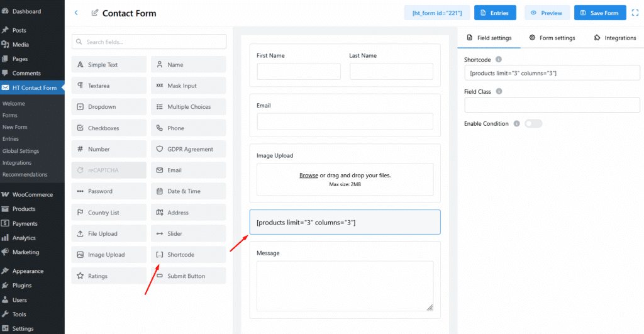Click the back arrow beside Contact Form
This screenshot has height=334, width=644.
(x=76, y=13)
